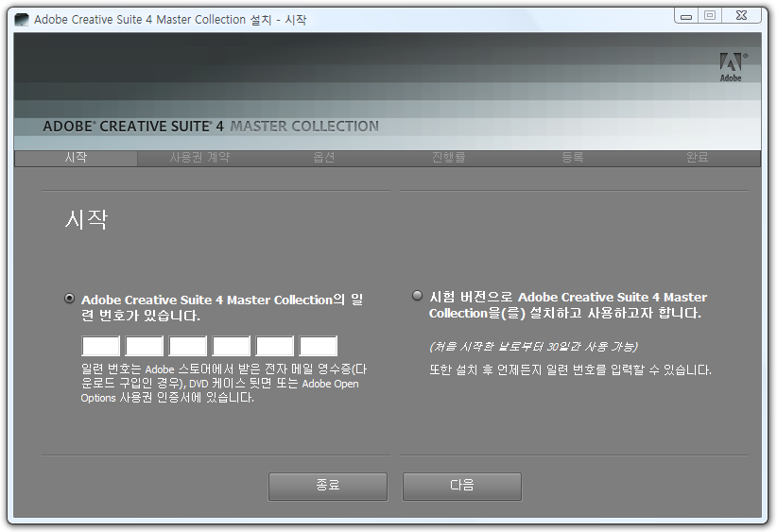Click the first serial number field
This screenshot has height=532, width=777.
pos(100,346)
